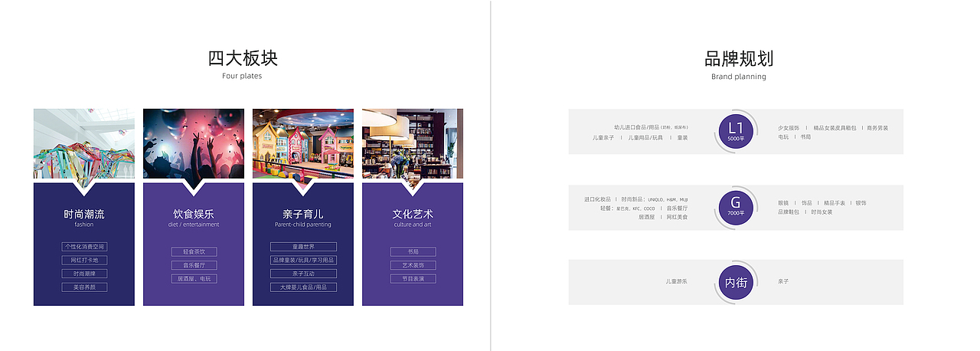This screenshot has height=351, width=980.
Task: Click 时尚女装 in the G row
Action: click(822, 212)
